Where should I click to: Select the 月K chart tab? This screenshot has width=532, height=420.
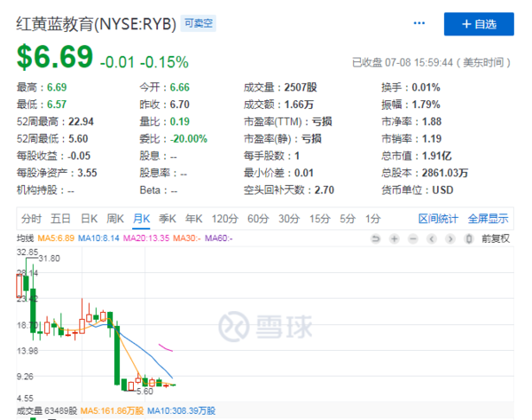coord(142,219)
